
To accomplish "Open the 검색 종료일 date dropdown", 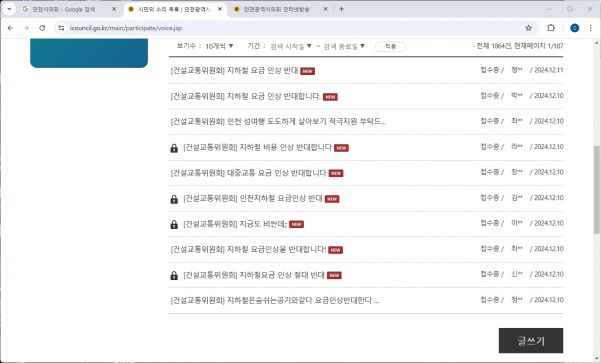I will [344, 46].
